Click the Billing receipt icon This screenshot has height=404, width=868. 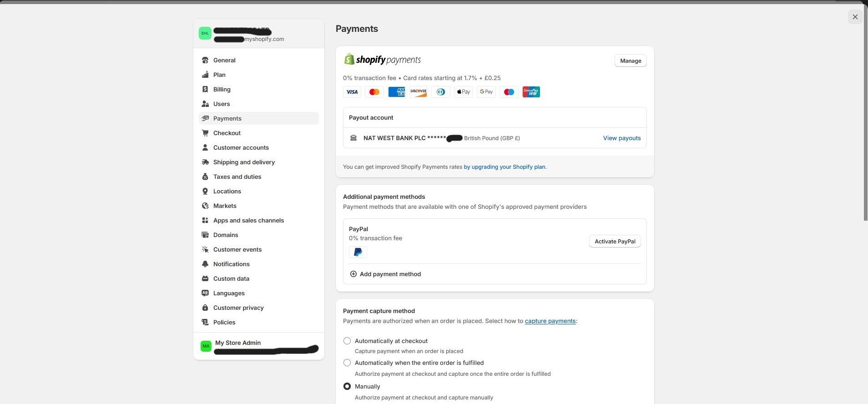(205, 89)
